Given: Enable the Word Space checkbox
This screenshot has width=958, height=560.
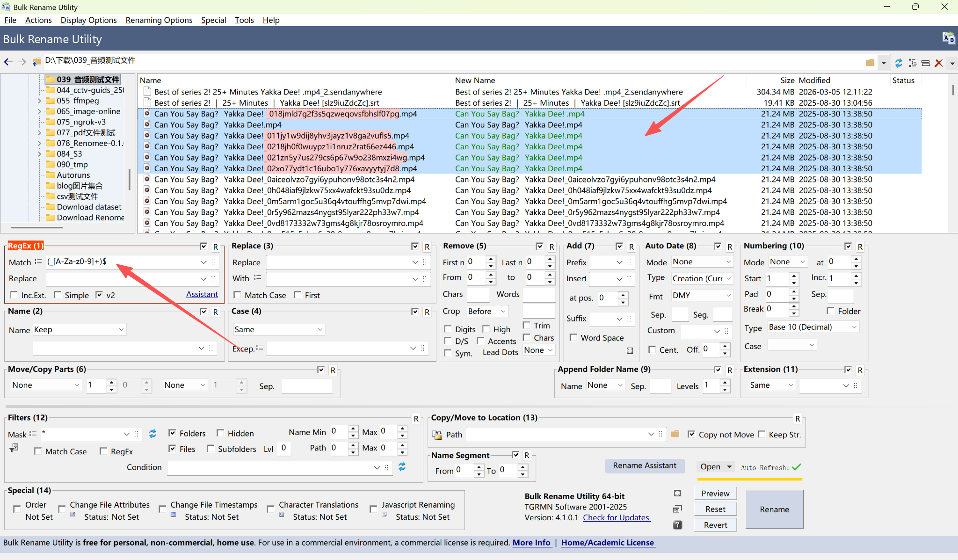Looking at the screenshot, I should [573, 337].
